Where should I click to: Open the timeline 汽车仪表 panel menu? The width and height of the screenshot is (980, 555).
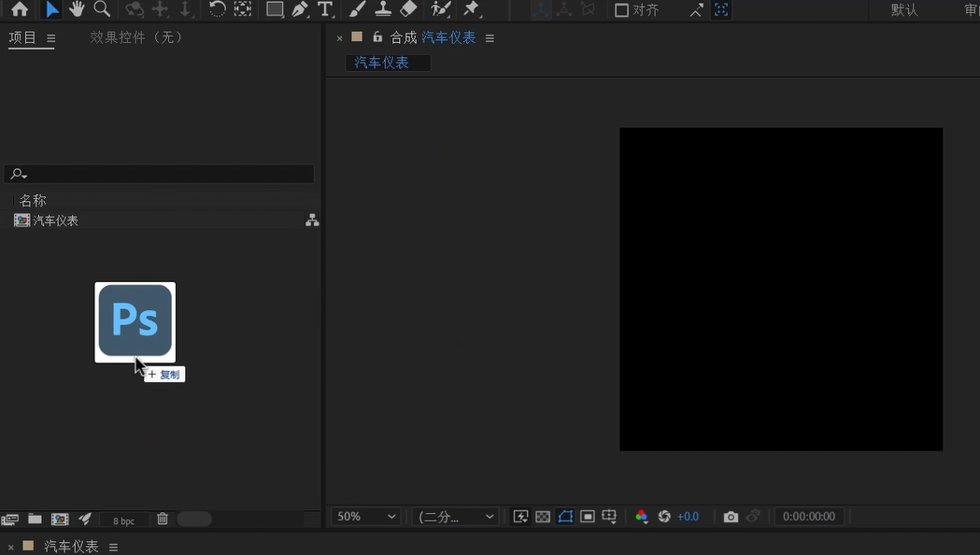point(113,547)
